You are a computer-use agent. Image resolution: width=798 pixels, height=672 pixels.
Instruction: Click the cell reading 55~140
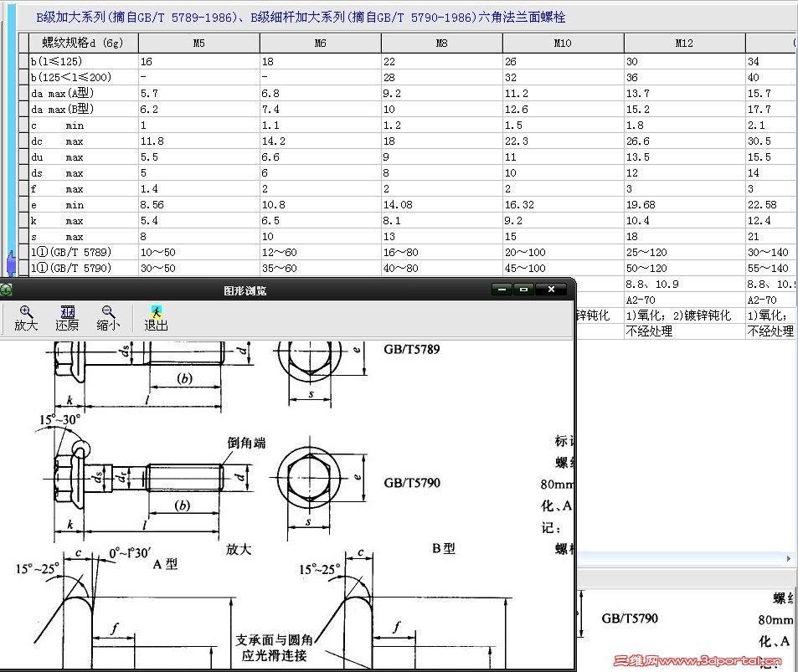point(771,268)
